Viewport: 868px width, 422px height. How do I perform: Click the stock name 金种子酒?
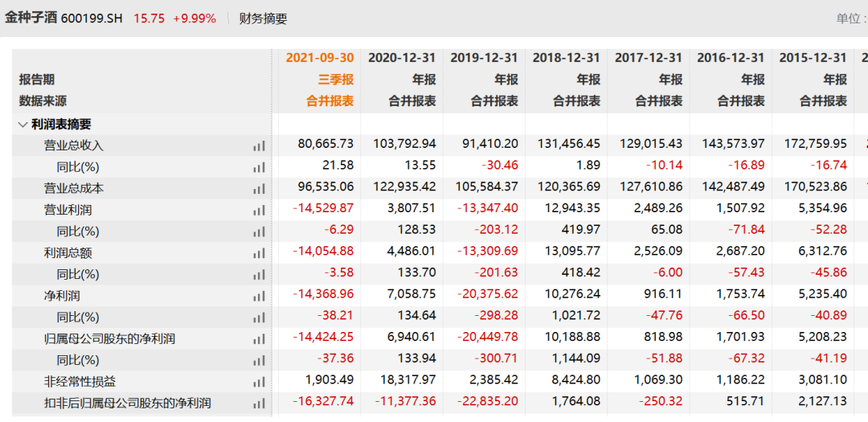tap(31, 18)
